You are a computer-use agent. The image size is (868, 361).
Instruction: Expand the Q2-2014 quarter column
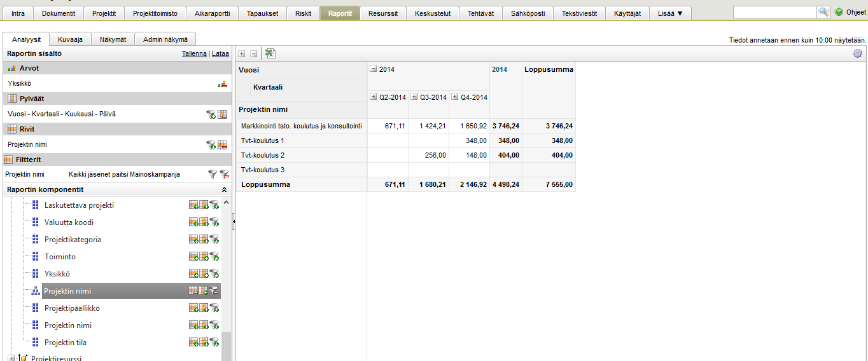coord(374,97)
